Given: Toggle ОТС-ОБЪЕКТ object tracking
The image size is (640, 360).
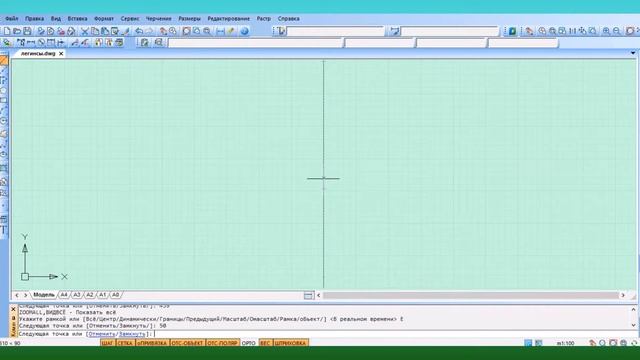Looking at the screenshot, I should tap(187, 343).
